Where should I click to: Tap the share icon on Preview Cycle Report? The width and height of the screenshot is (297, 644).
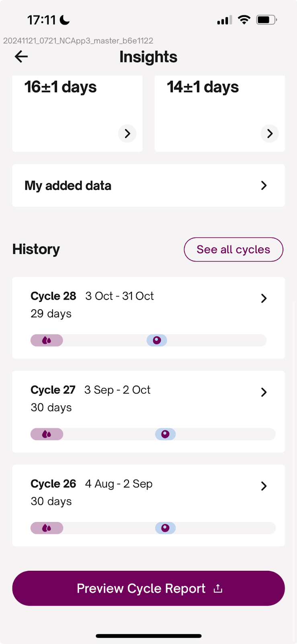pyautogui.click(x=218, y=589)
